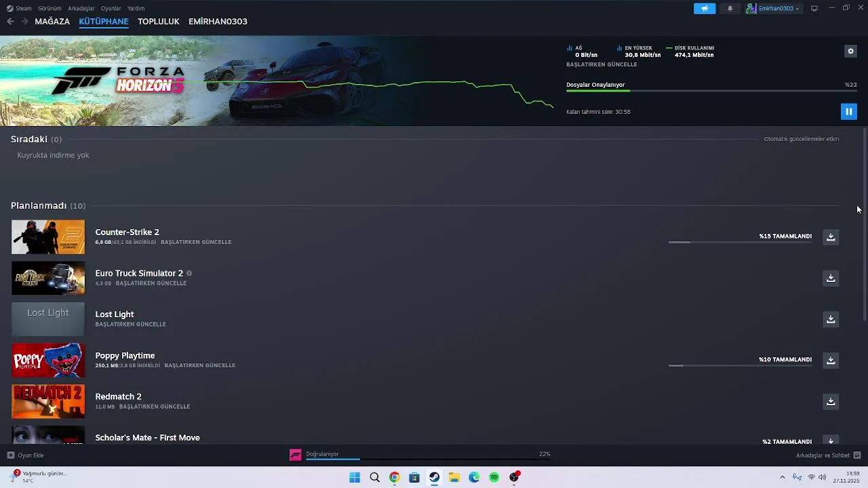Open the Oyunlar menu
This screenshot has width=868, height=488.
(x=111, y=8)
